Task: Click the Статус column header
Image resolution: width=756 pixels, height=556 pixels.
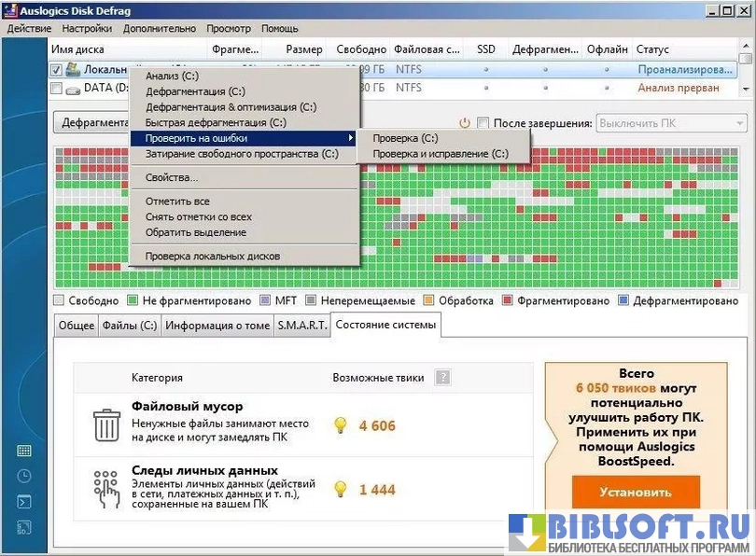Action: [x=652, y=49]
